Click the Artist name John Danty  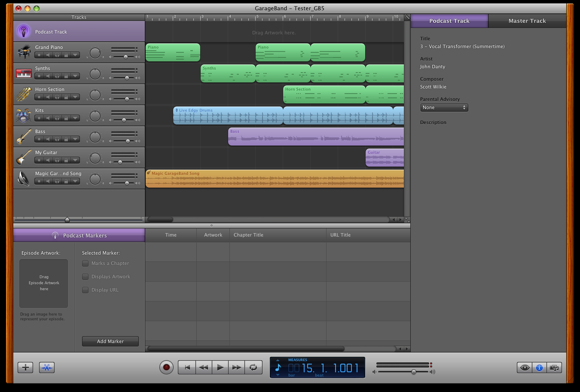pyautogui.click(x=433, y=67)
